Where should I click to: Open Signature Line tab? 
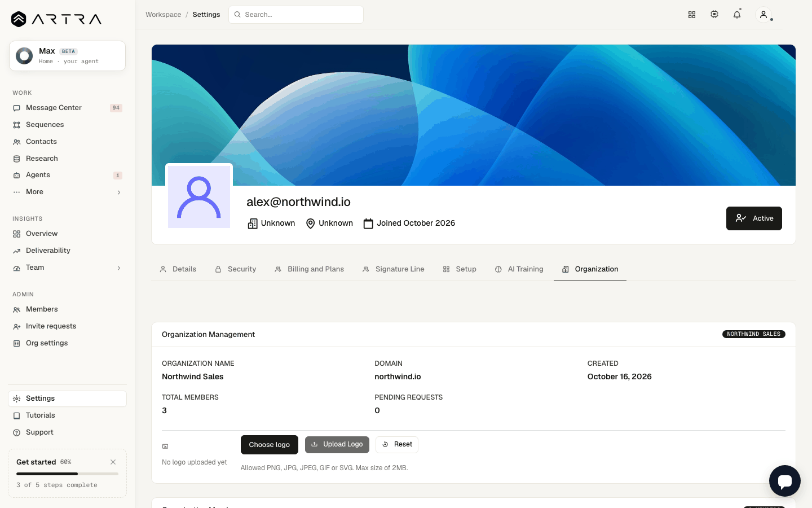394,269
